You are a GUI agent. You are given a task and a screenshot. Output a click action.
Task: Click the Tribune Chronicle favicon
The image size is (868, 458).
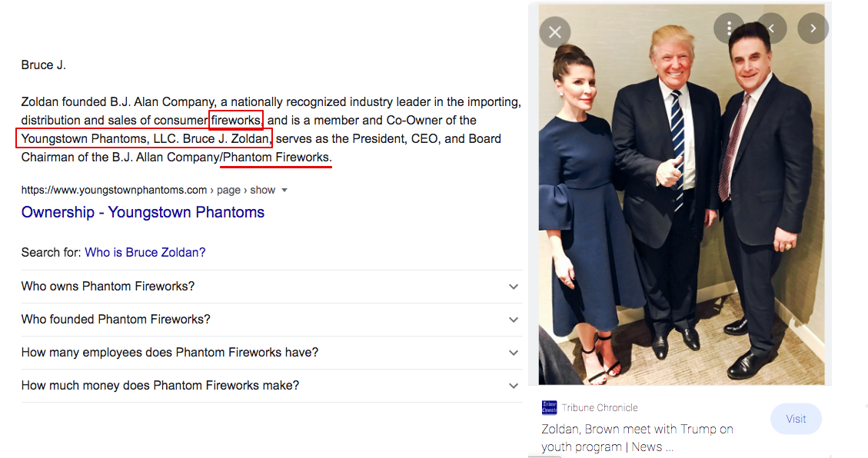pyautogui.click(x=549, y=407)
